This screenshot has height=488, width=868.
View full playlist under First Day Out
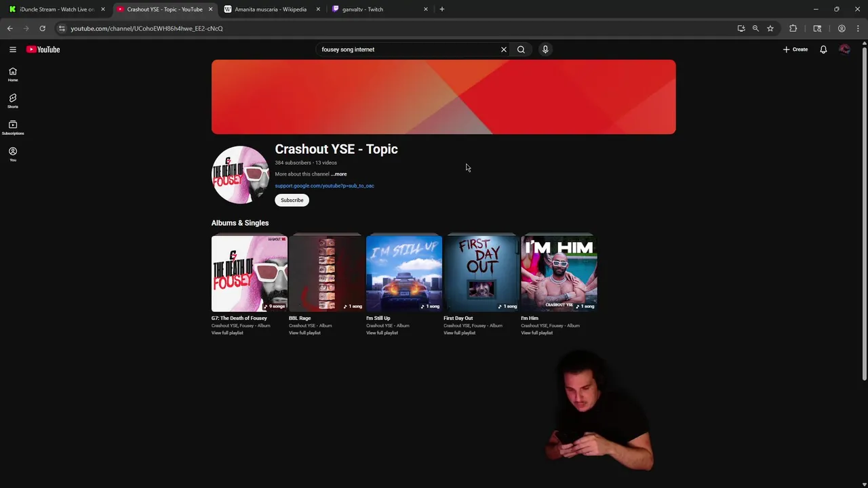459,333
